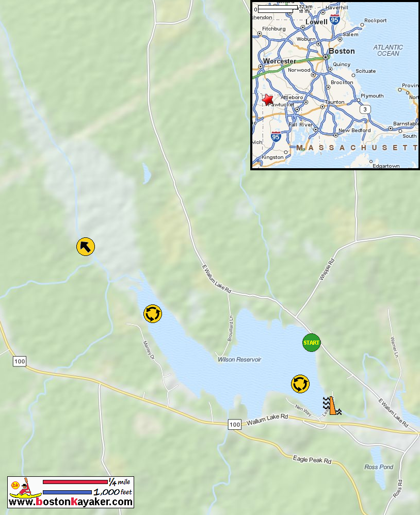Click the red quarter-mile scale bar

coord(75,482)
